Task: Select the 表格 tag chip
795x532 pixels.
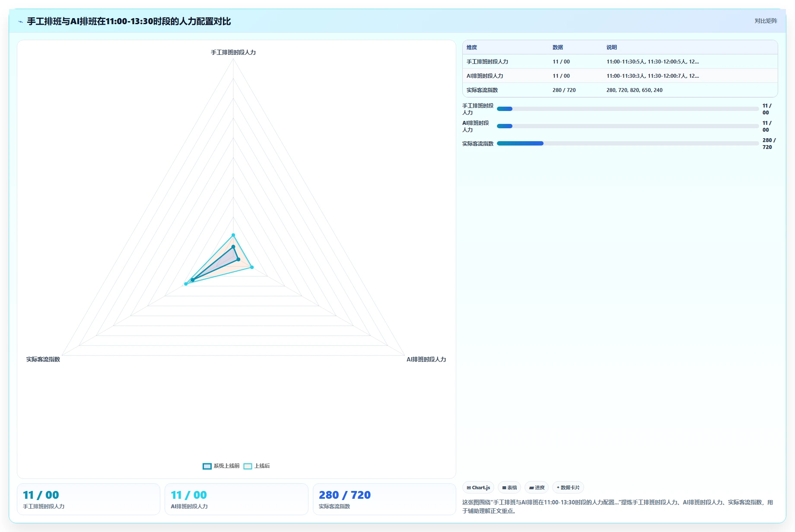Action: coord(509,488)
